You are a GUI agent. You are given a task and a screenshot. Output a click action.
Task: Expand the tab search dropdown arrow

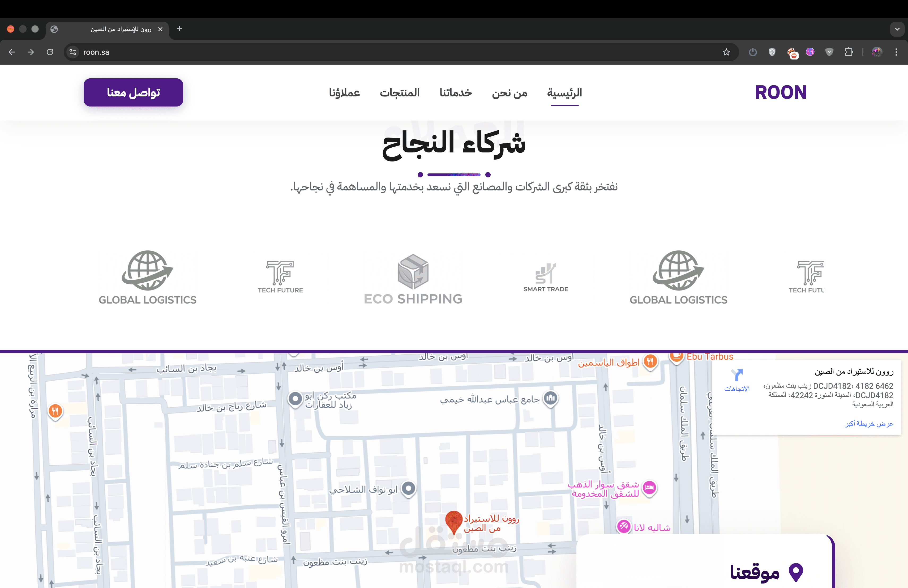897,29
